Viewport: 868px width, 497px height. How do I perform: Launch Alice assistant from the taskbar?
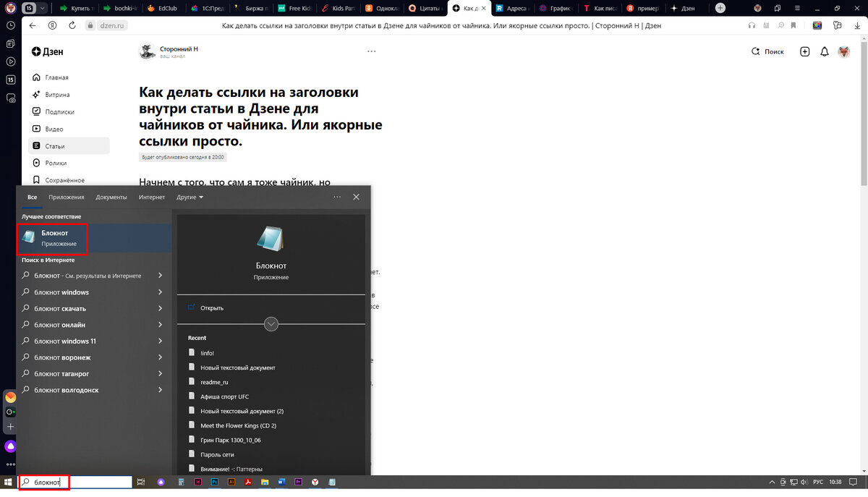point(161,482)
